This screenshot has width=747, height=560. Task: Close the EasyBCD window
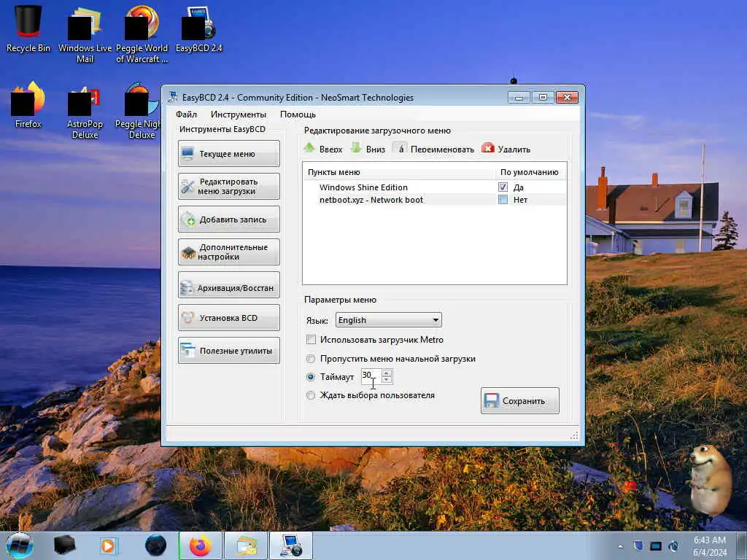pos(567,97)
